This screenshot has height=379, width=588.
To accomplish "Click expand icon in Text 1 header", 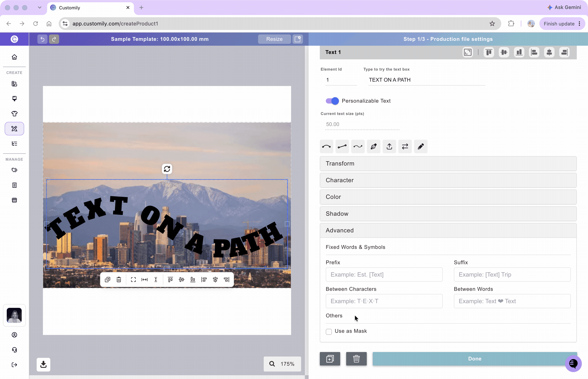I will (468, 52).
